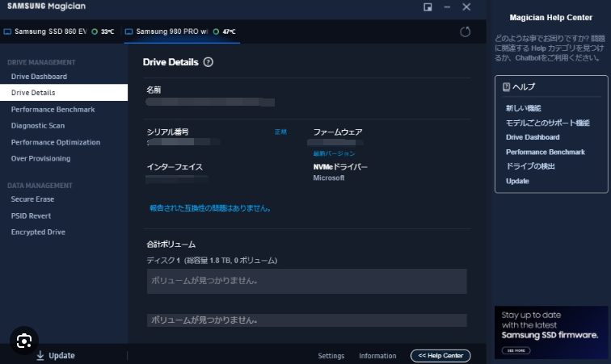Open Performance Benchmark in the sidebar

53,110
